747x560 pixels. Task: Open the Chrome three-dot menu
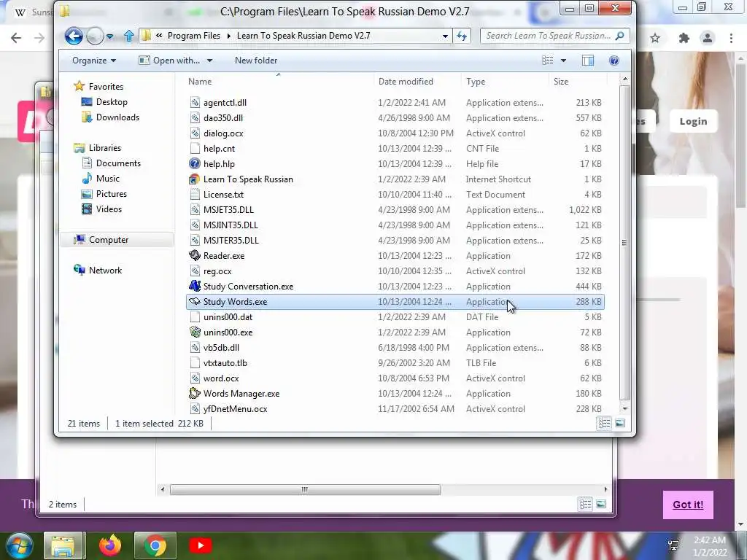point(731,38)
